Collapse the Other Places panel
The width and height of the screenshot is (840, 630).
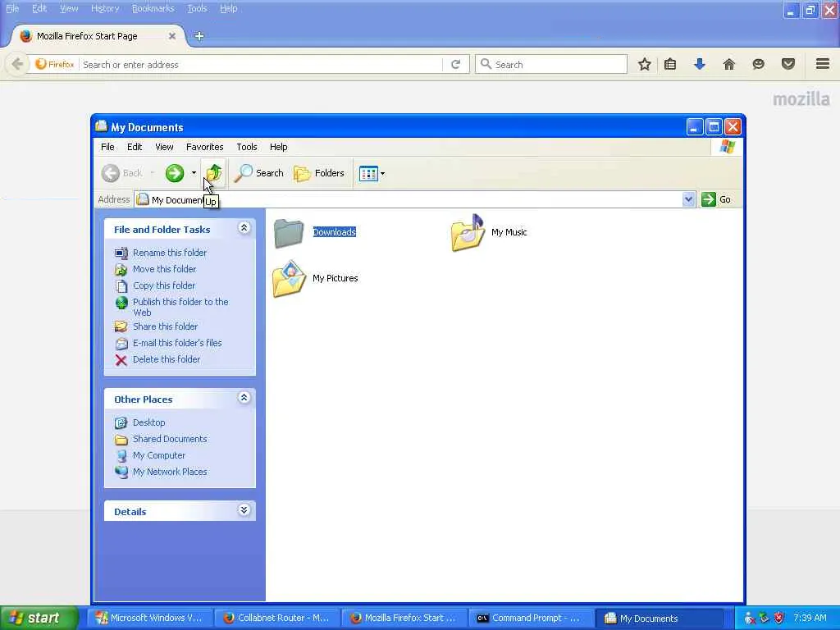244,398
